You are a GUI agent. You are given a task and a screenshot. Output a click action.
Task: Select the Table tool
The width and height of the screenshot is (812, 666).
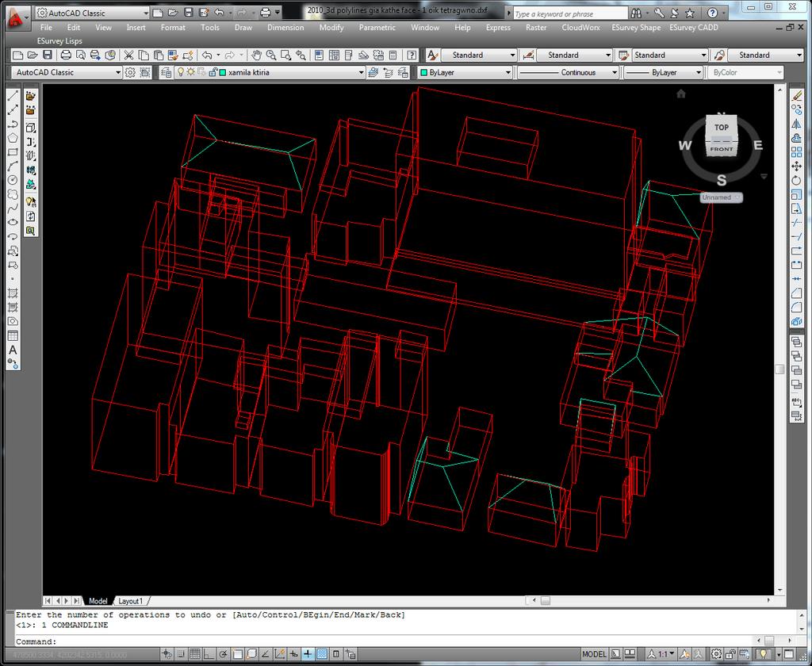pos(13,335)
